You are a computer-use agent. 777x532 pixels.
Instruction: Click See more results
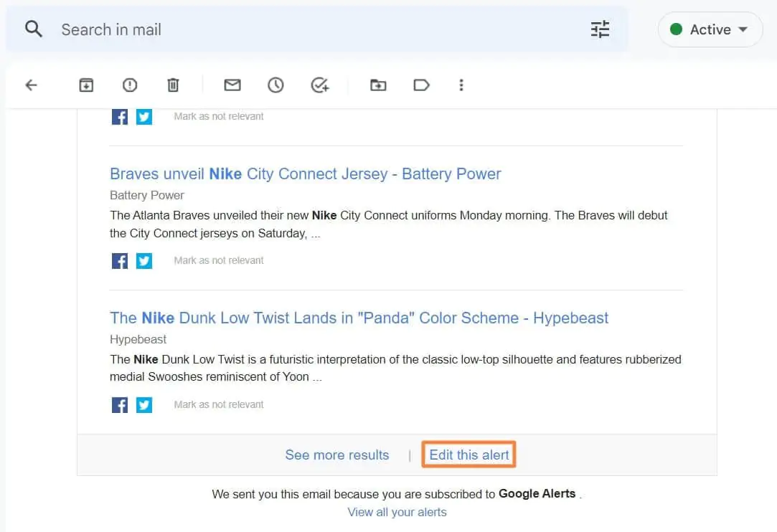(x=337, y=455)
